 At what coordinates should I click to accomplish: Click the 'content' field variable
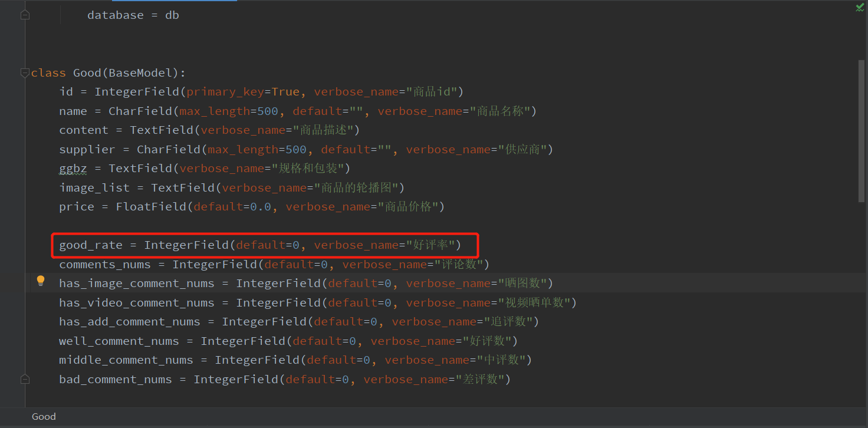[84, 130]
